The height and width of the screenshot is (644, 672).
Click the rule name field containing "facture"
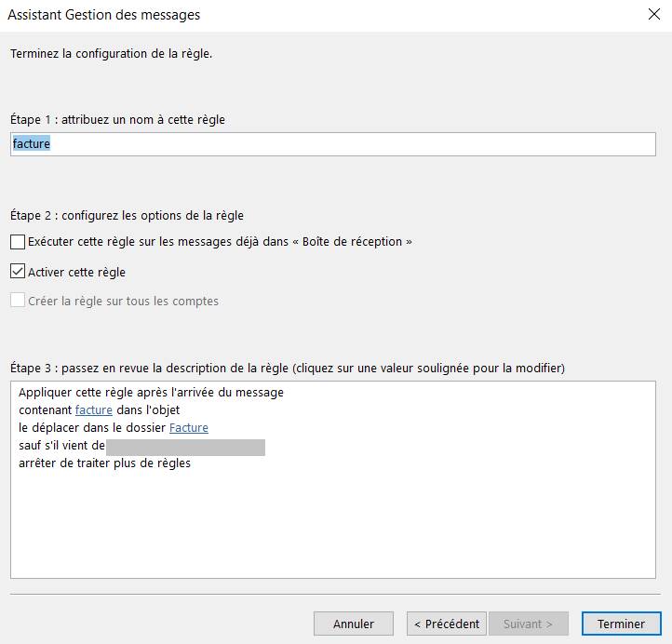point(333,144)
